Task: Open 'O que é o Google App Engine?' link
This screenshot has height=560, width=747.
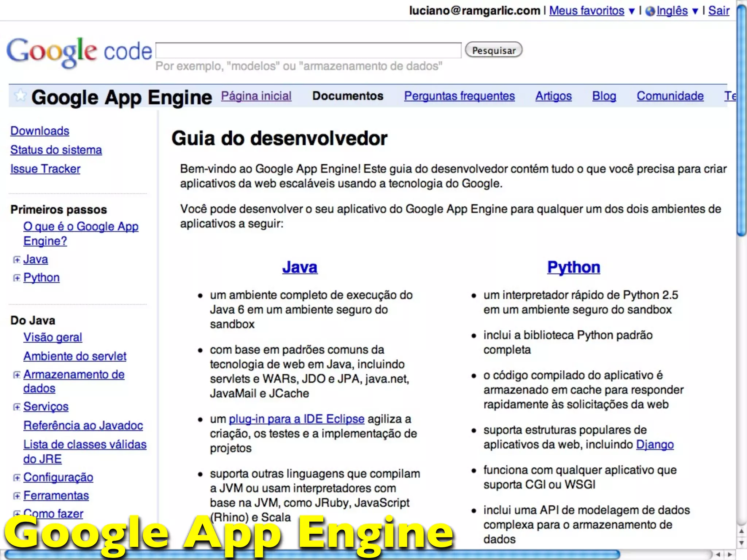Action: click(x=81, y=234)
